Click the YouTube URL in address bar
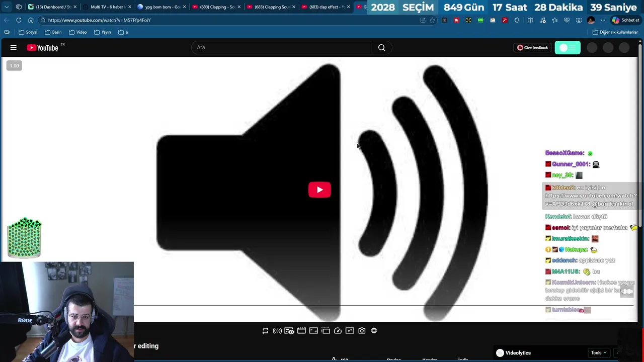 click(100, 20)
